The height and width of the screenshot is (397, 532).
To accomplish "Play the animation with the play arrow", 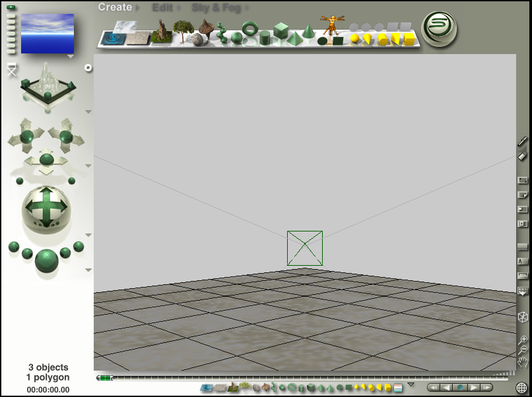I will [474, 387].
